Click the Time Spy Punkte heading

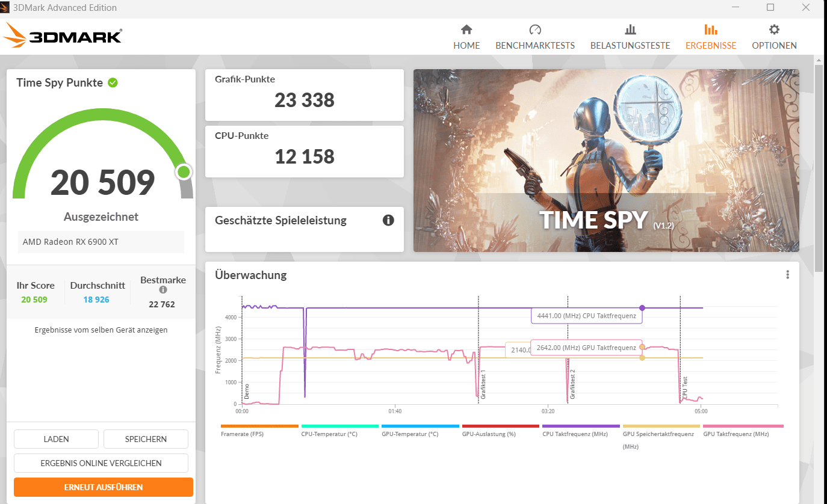60,83
